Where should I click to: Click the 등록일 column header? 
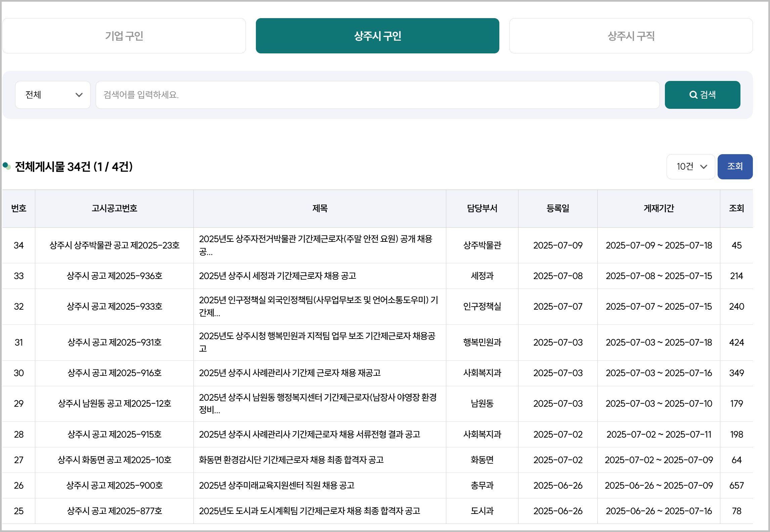click(557, 208)
